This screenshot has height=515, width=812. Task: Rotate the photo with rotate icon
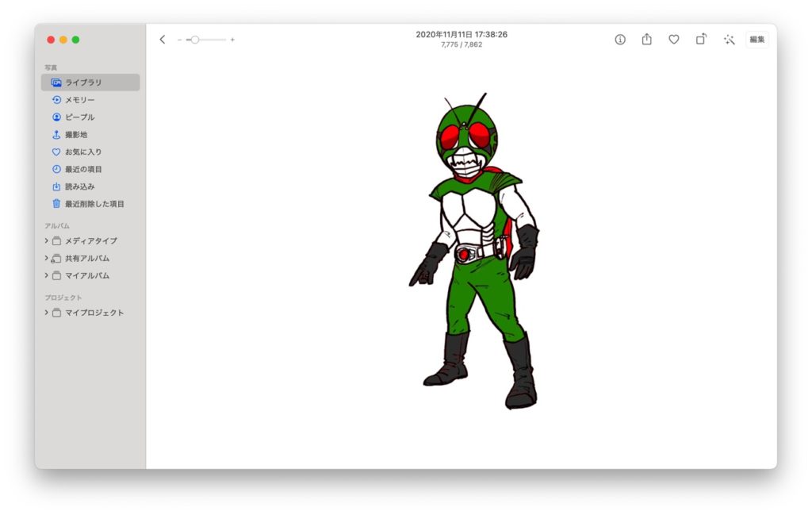(x=701, y=39)
